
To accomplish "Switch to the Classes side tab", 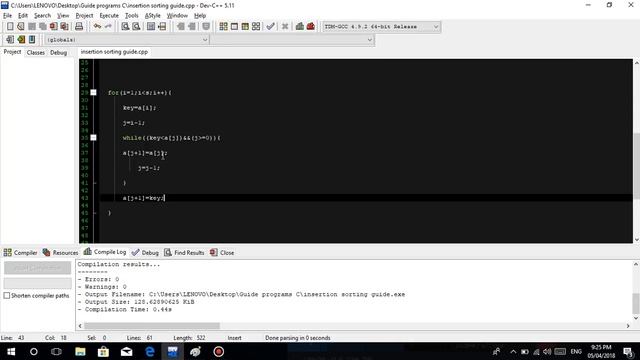I will [36, 52].
